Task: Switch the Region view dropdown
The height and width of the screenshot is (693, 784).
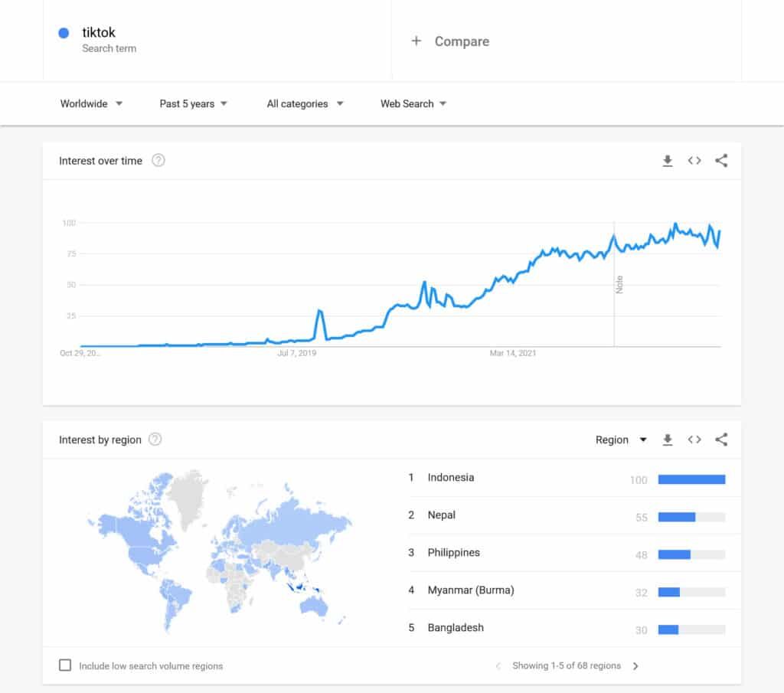Action: click(x=621, y=440)
